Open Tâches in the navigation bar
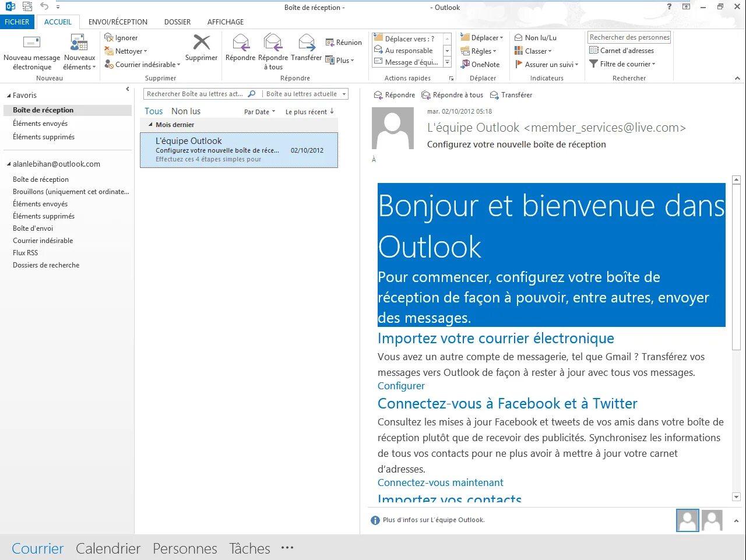Viewport: 746px width, 560px height. 249,548
